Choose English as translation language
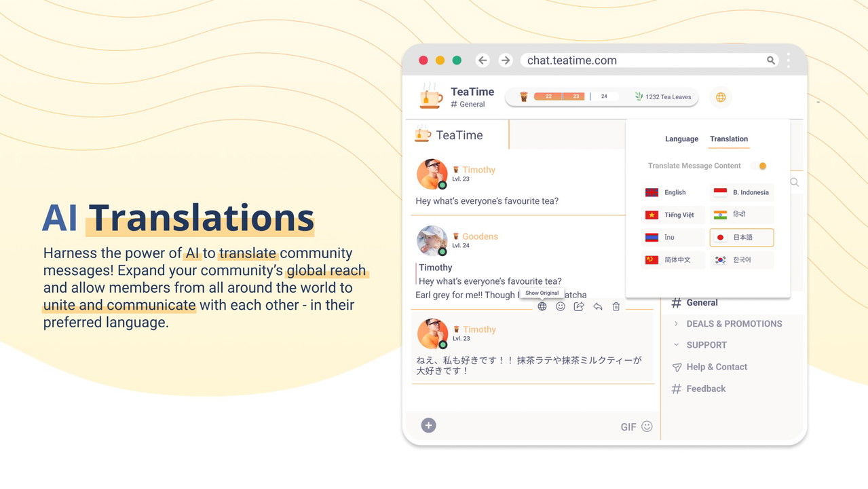 673,192
